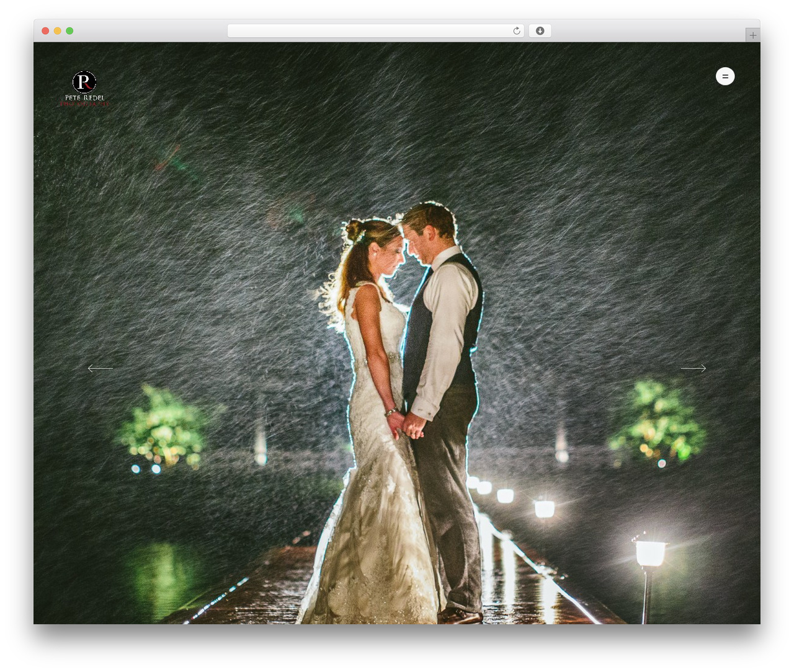The image size is (794, 672).
Task: Close the browser window with the red button
Action: click(45, 31)
